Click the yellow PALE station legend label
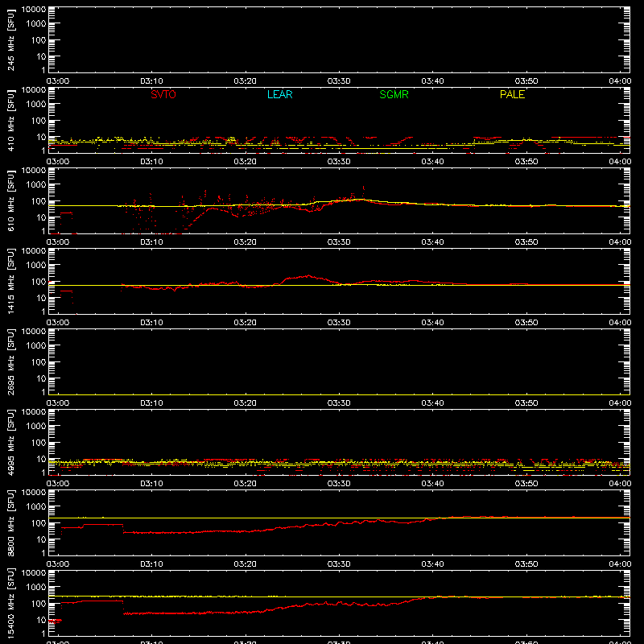Image resolution: width=644 pixels, height=644 pixels. pyautogui.click(x=512, y=94)
